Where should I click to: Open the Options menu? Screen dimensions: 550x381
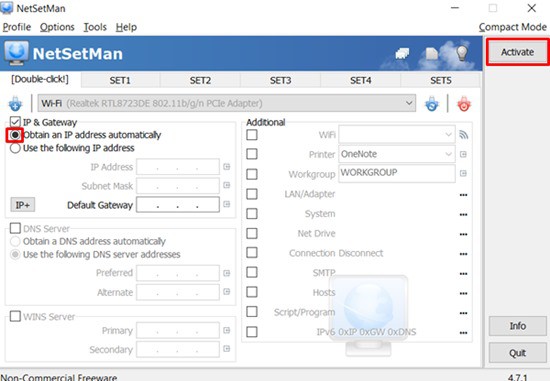57,27
